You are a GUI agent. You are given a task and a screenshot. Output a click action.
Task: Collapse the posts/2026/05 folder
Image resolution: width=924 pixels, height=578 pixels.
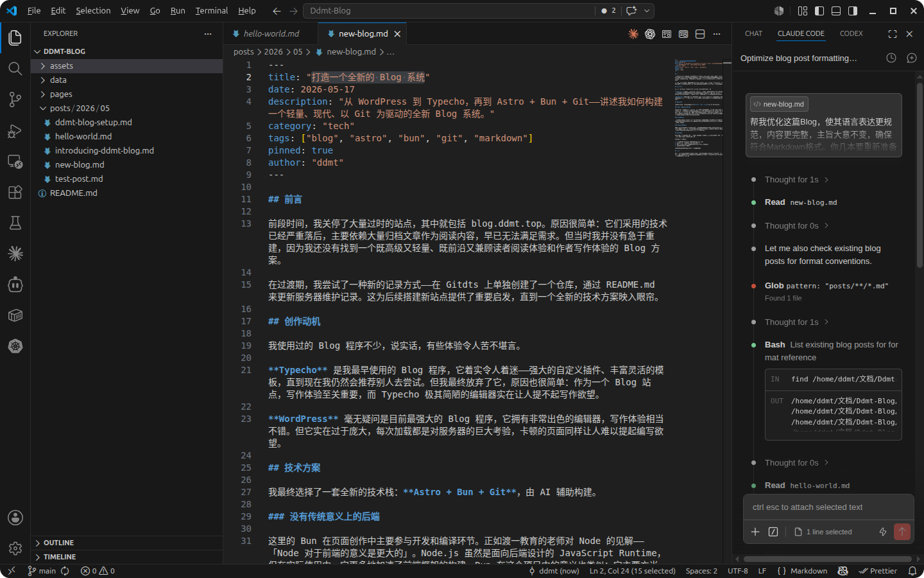pyautogui.click(x=127, y=109)
